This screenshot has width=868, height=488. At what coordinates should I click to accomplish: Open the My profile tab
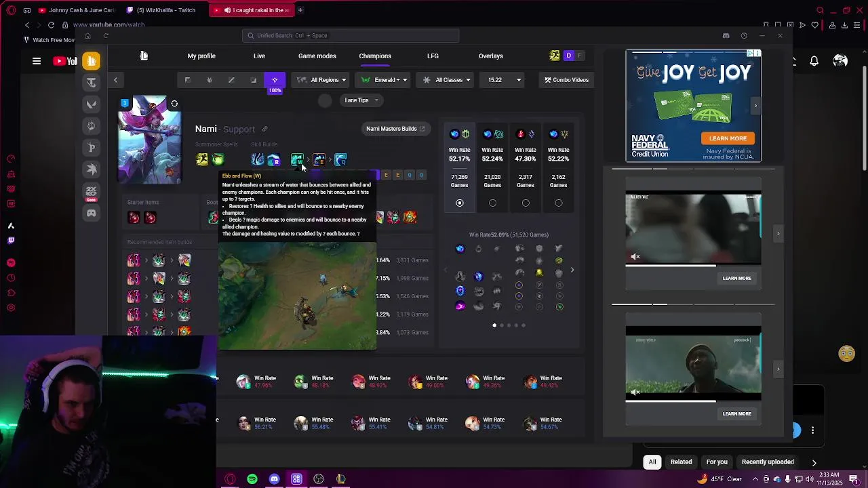click(x=201, y=56)
